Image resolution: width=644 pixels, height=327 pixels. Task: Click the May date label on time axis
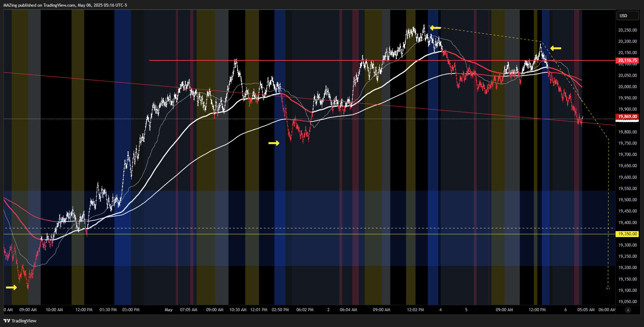pos(169,310)
